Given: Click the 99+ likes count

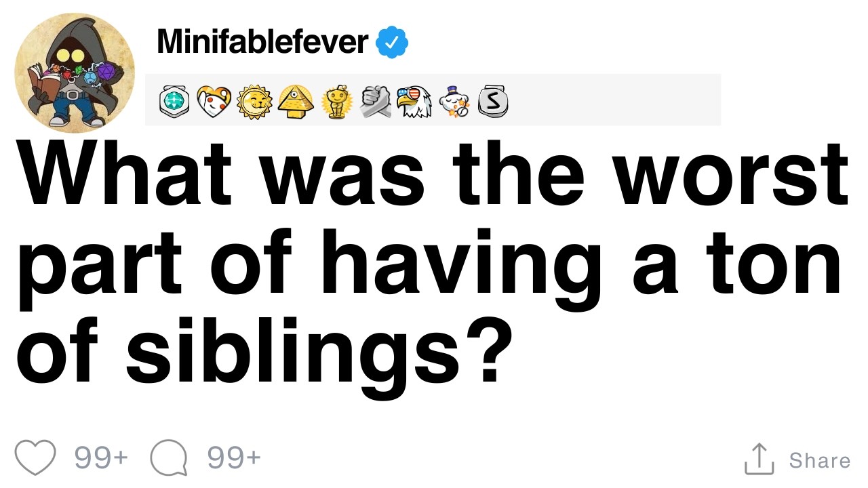Looking at the screenshot, I should (x=101, y=458).
